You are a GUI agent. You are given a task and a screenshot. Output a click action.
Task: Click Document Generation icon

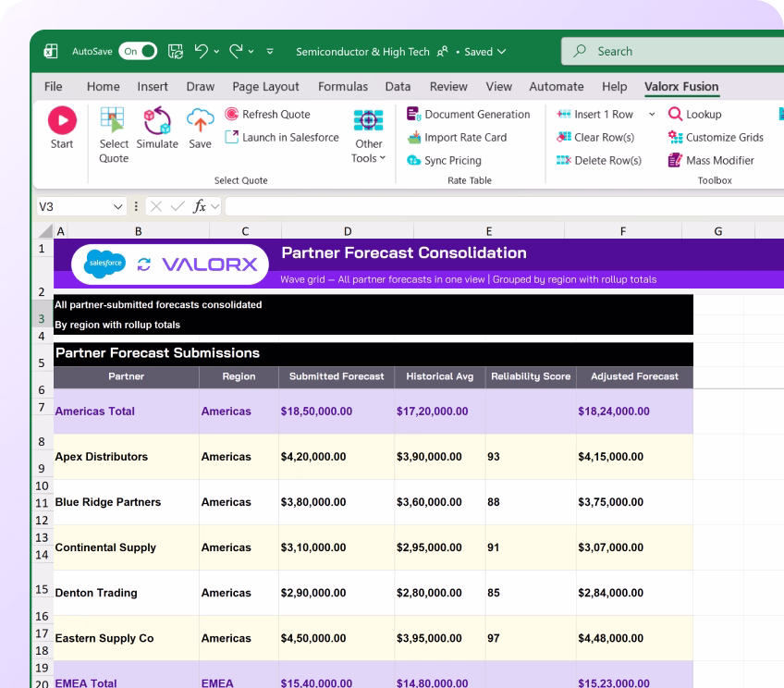pyautogui.click(x=413, y=114)
